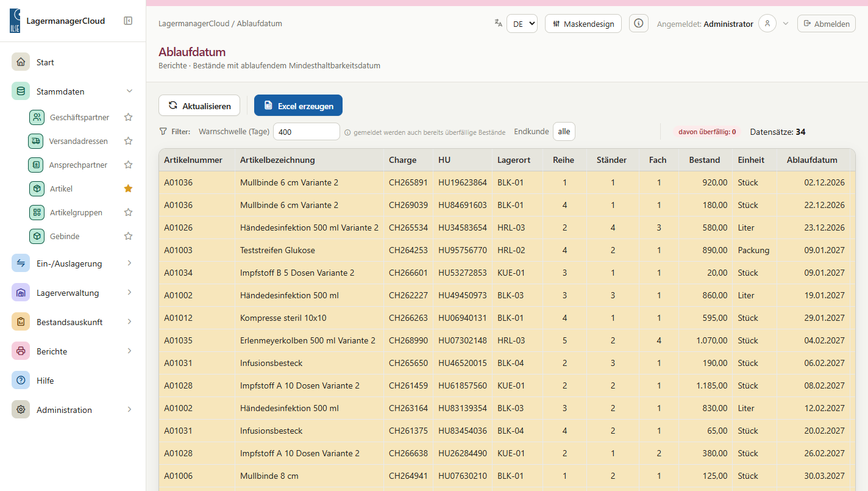The height and width of the screenshot is (491, 868).
Task: Collapse the sidebar panel icon
Action: point(128,21)
